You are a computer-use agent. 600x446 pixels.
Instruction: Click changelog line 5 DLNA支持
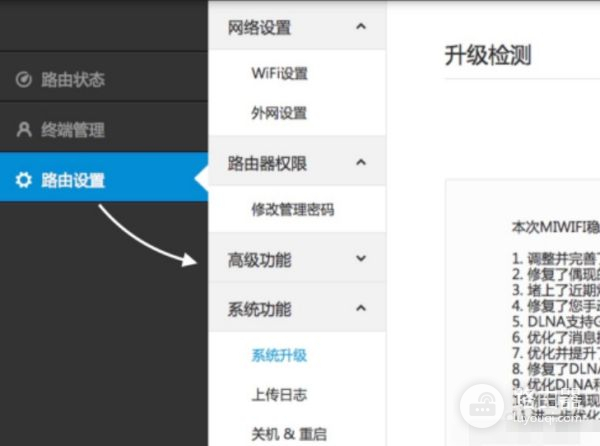556,322
